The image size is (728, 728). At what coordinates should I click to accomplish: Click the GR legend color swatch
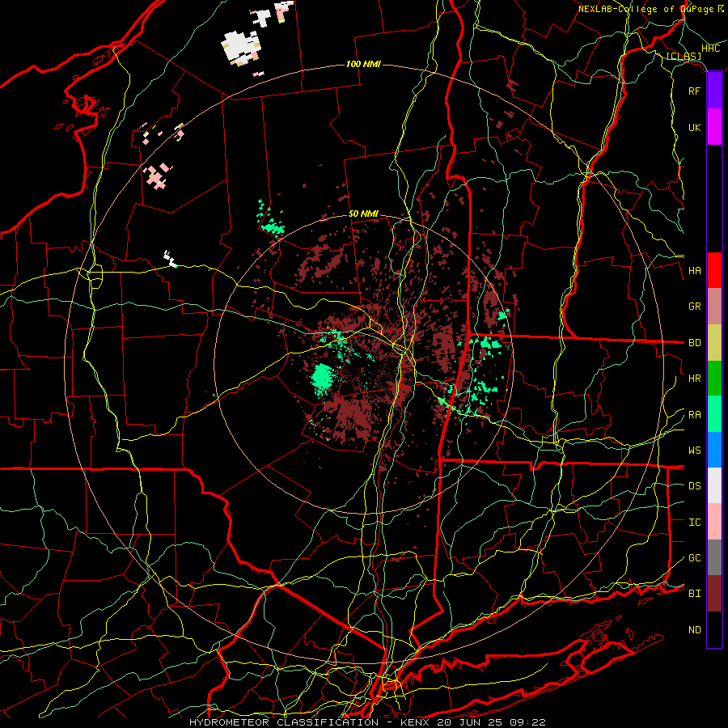pos(714,307)
